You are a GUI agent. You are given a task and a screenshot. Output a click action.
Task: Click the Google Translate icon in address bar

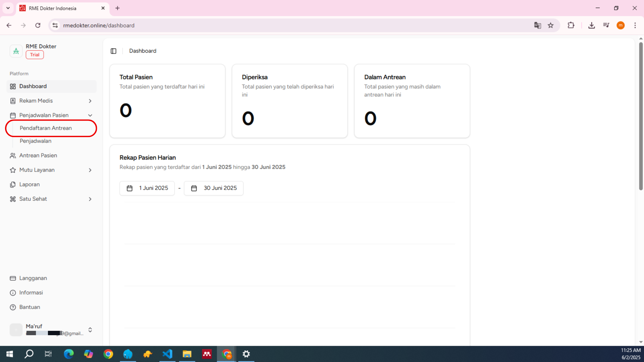537,25
